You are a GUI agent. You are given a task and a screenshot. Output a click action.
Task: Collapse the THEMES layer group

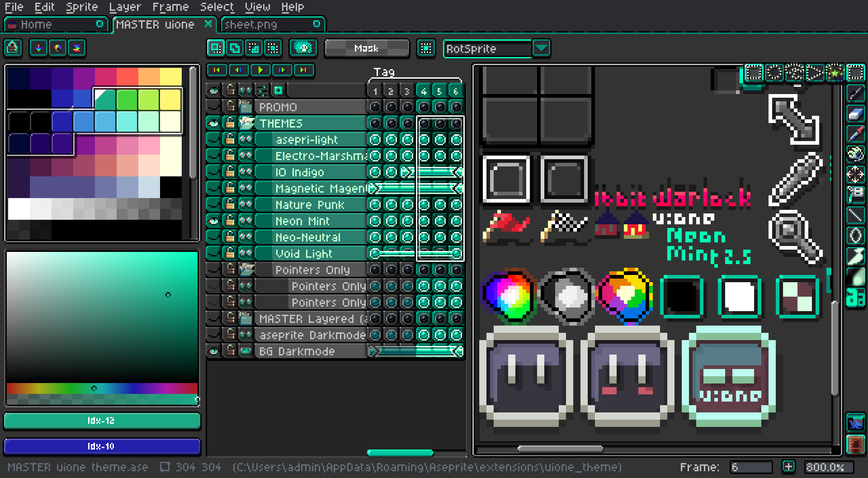[245, 123]
